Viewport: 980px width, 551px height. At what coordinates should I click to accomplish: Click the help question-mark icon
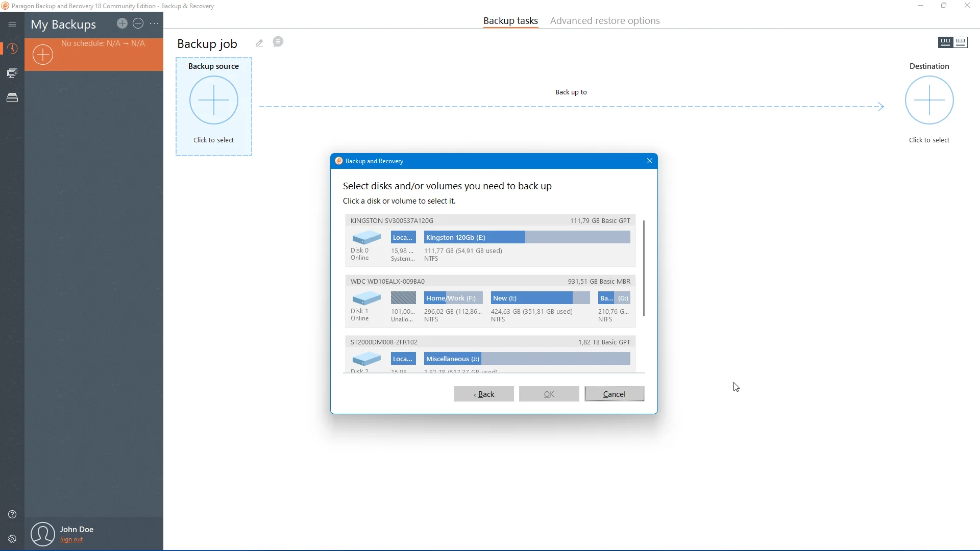(12, 514)
